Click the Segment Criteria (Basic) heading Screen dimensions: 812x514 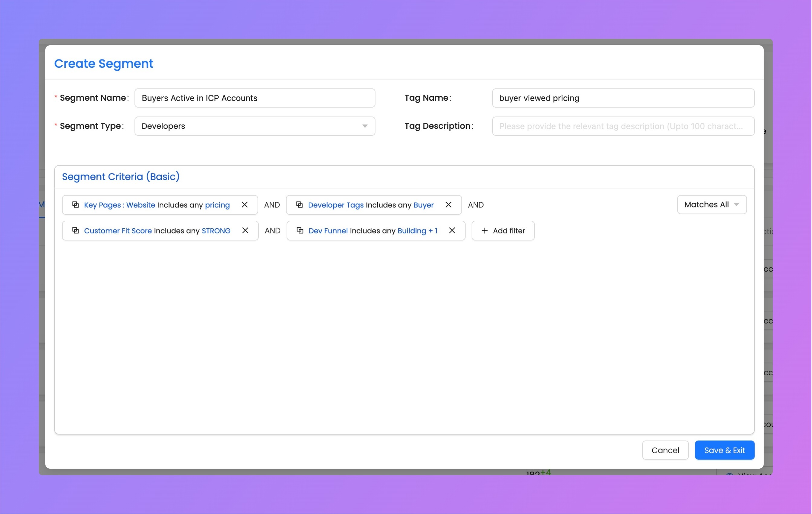(121, 176)
